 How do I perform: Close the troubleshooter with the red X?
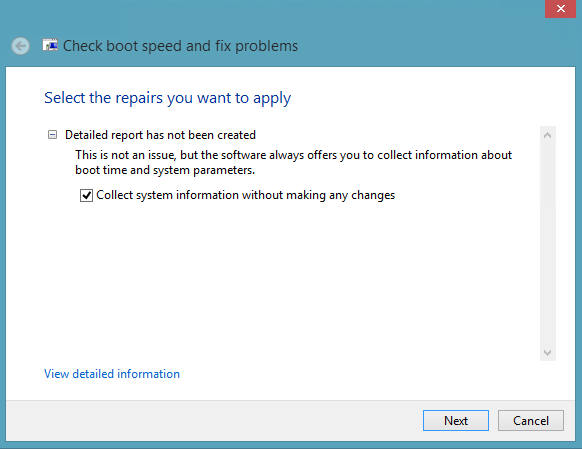point(560,9)
